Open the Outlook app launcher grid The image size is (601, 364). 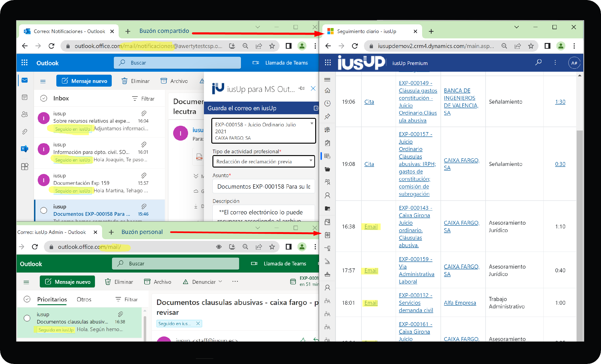click(x=24, y=63)
